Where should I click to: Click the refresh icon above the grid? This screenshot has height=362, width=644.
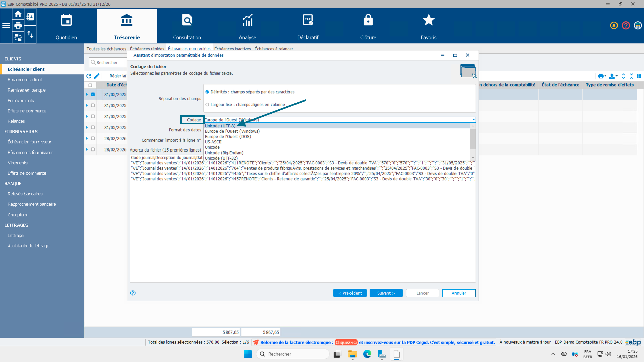(89, 76)
